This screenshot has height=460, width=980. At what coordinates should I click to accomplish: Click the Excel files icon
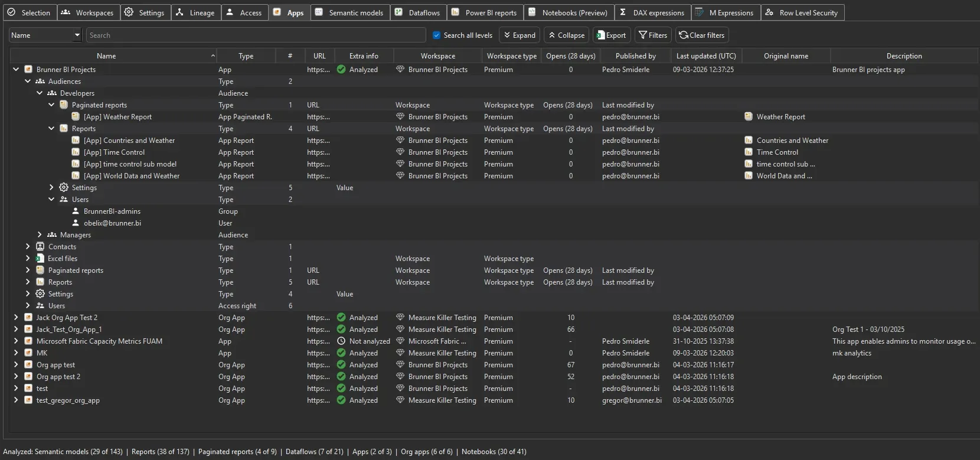[40, 259]
